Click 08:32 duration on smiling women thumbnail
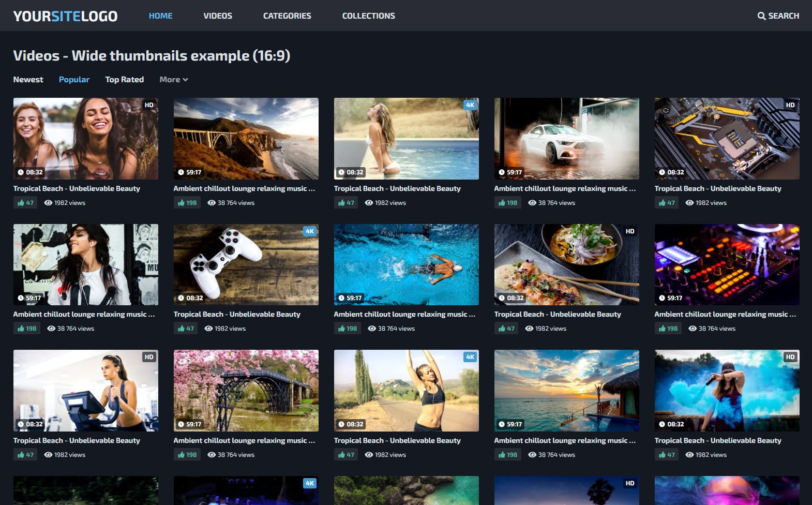The width and height of the screenshot is (812, 505). coord(31,172)
